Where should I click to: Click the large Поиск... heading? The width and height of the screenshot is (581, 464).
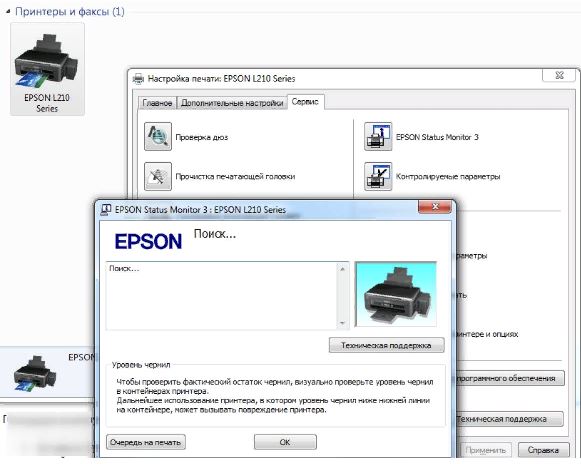click(215, 234)
